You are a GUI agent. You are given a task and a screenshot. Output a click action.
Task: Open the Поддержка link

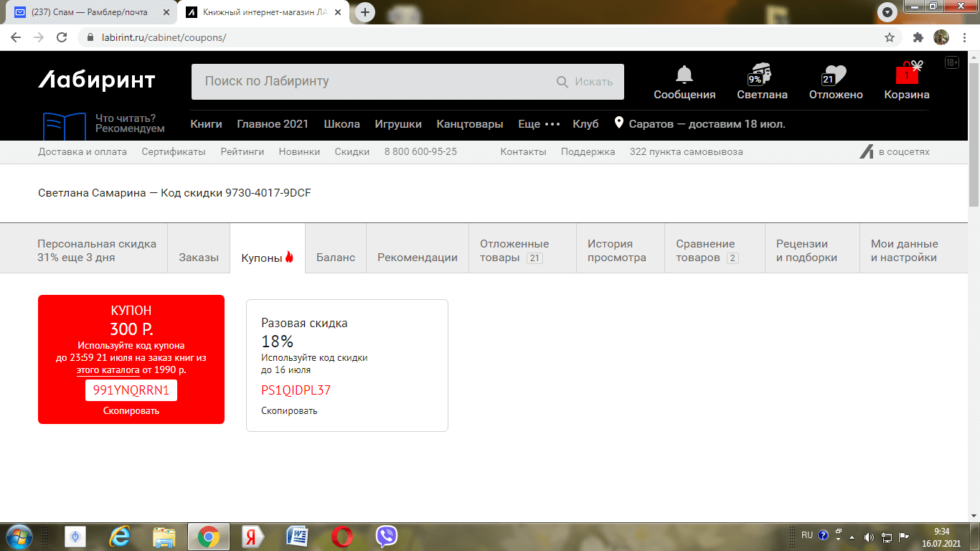pyautogui.click(x=588, y=151)
